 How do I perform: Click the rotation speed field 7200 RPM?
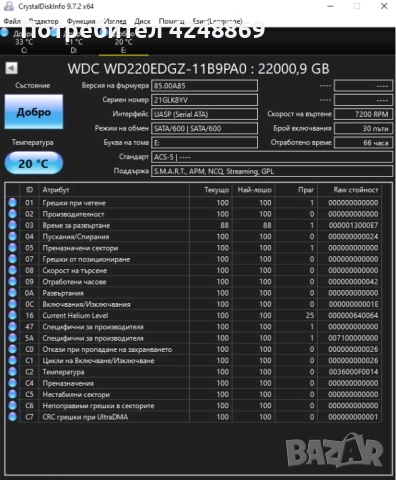tap(363, 114)
